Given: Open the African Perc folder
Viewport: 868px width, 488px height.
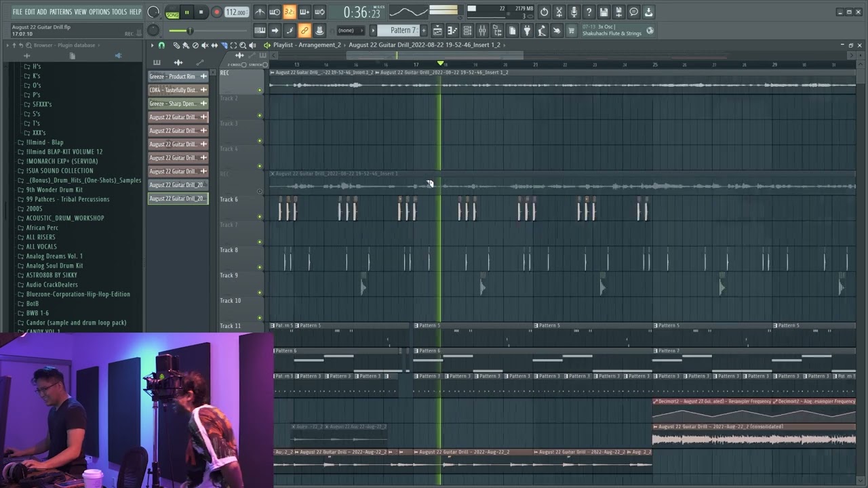Looking at the screenshot, I should [x=42, y=228].
